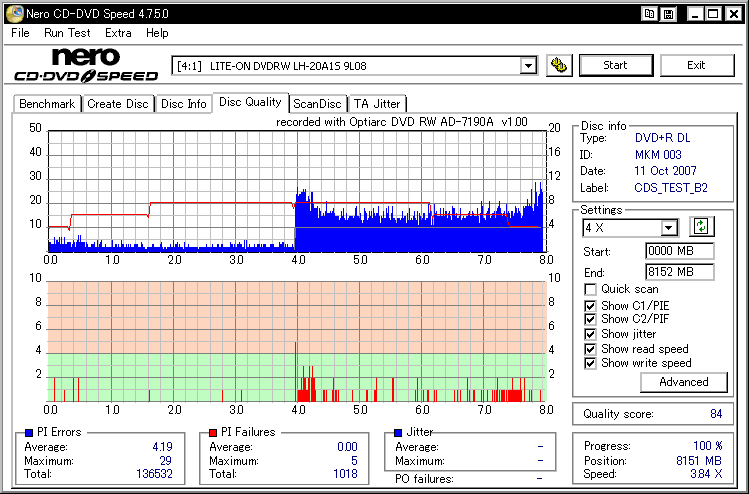Open Advanced settings
749x494 pixels.
pos(684,382)
